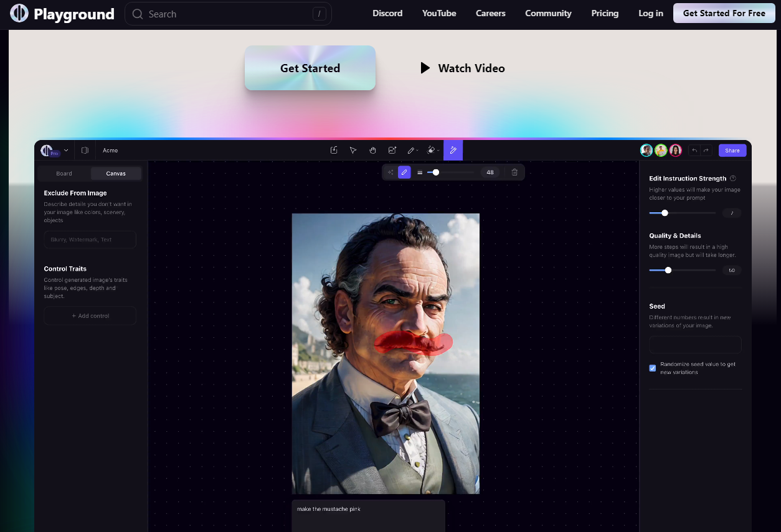Viewport: 781px width, 532px height.
Task: Click the Edit Instruction Strength slider handle
Action: [665, 213]
